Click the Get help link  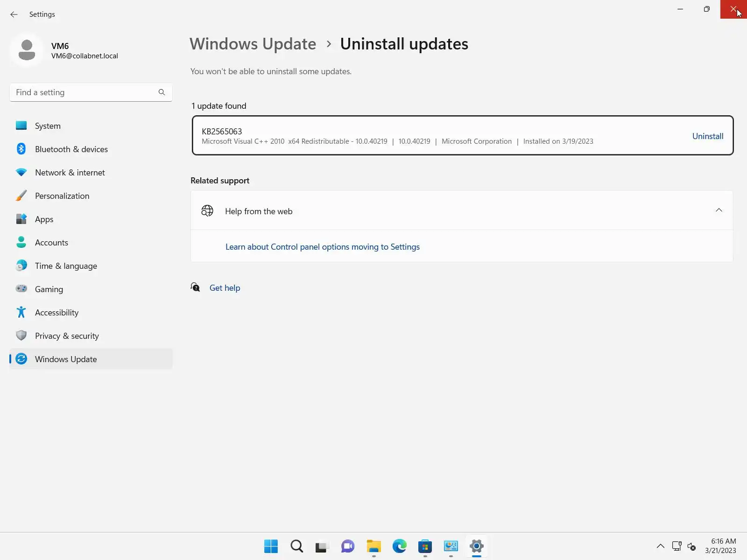(x=225, y=288)
